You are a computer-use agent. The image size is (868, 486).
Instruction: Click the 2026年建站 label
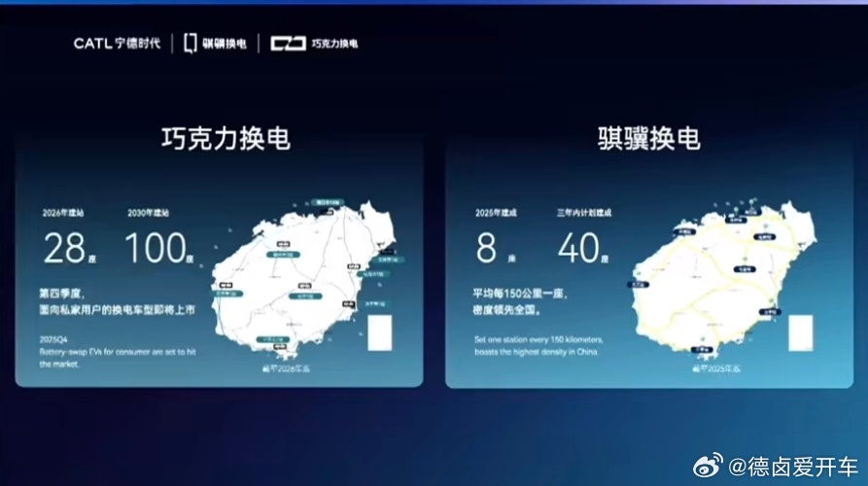(x=63, y=213)
